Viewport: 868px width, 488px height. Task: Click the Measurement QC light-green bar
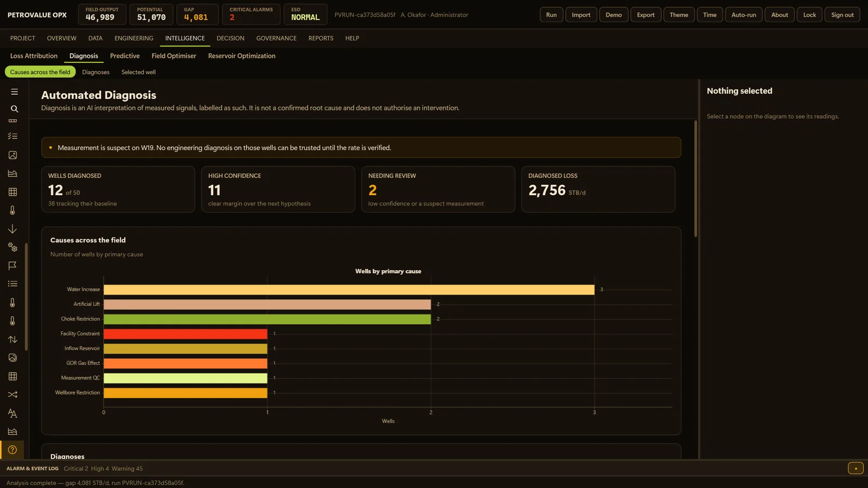[186, 378]
